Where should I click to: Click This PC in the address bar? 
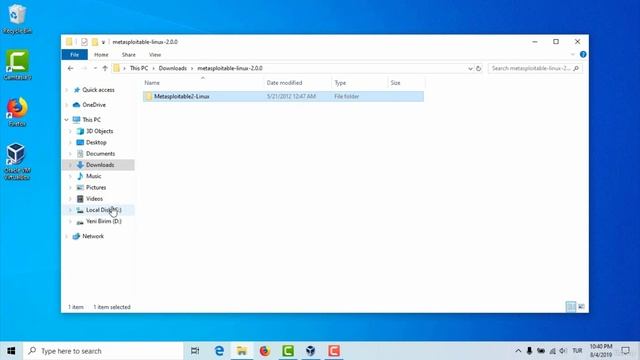[x=139, y=68]
